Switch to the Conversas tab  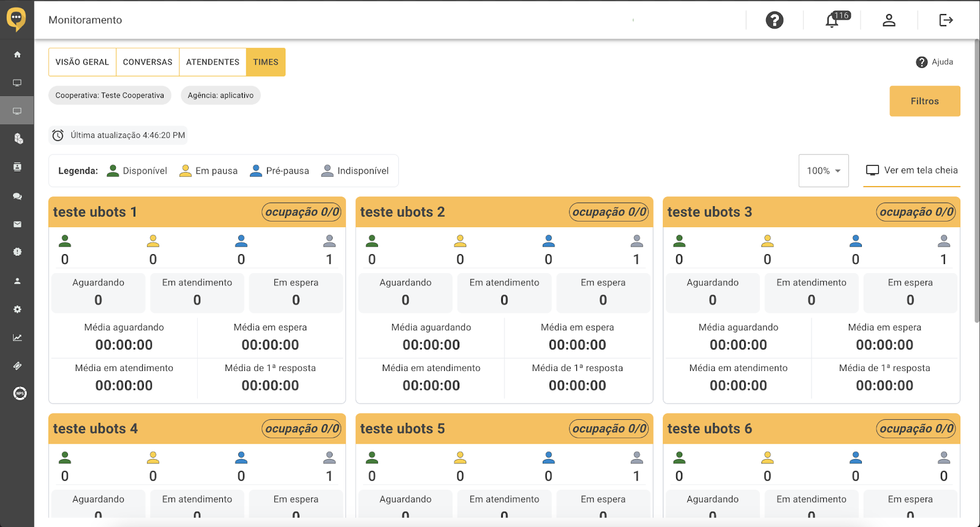(x=148, y=62)
